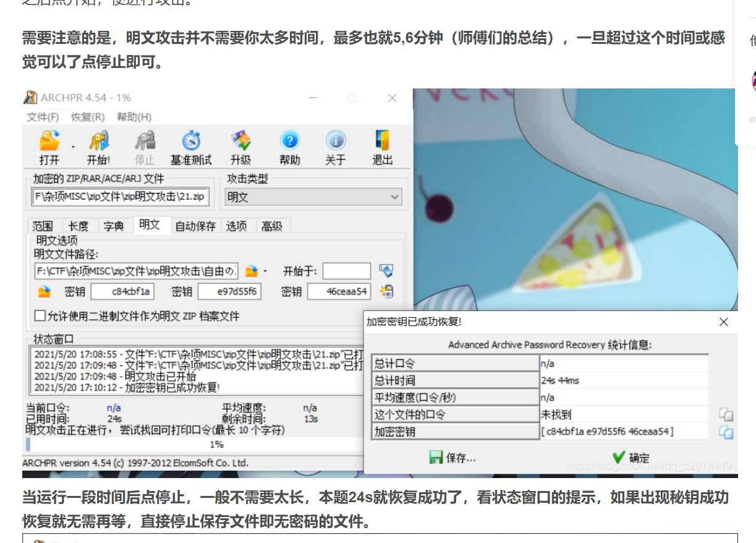
Task: Switch to the 高级 tab
Action: tap(272, 226)
